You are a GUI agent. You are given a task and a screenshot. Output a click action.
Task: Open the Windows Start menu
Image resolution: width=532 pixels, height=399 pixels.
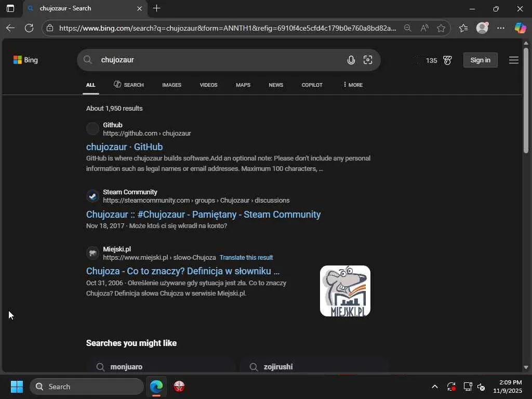tap(17, 387)
